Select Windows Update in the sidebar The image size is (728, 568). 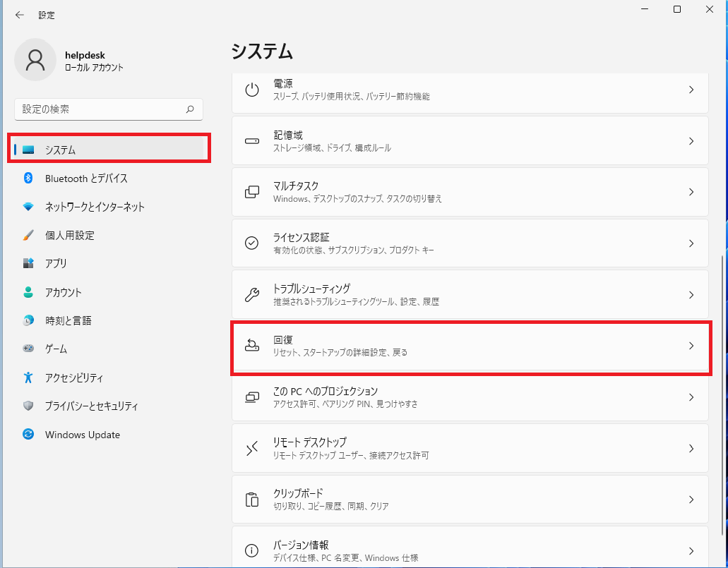click(x=109, y=435)
